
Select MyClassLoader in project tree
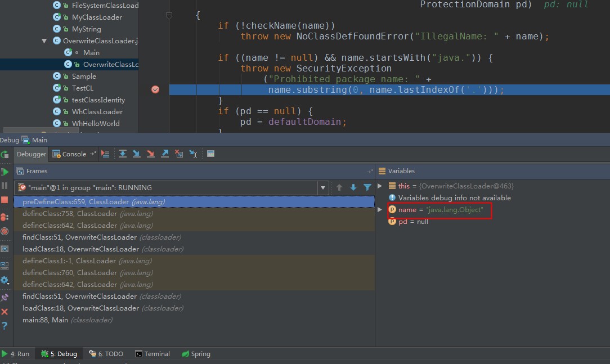click(x=97, y=17)
